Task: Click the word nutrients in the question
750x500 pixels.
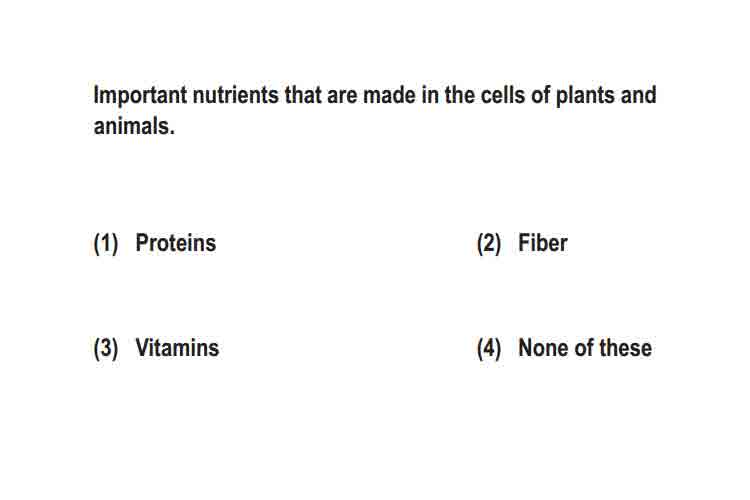Action: coord(235,95)
